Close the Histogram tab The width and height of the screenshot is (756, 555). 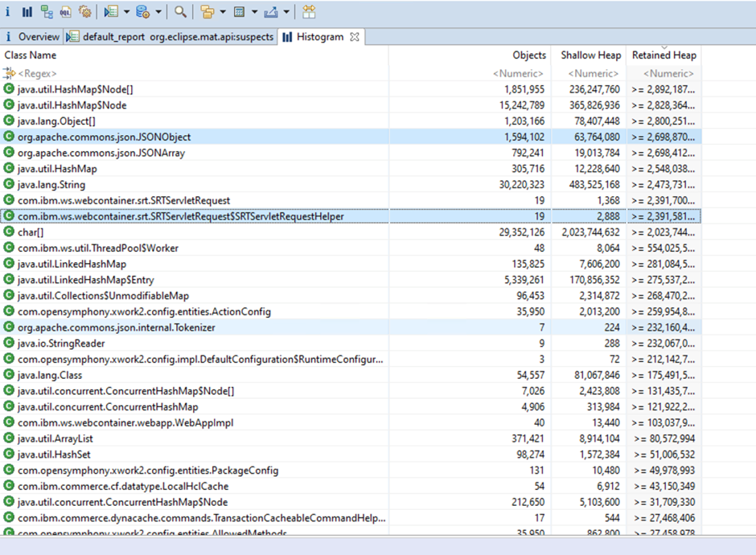(355, 37)
